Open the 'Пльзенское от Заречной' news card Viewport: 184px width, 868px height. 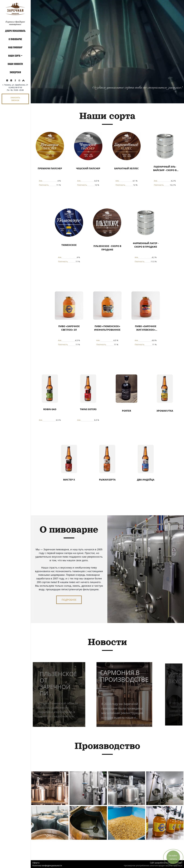point(59,694)
